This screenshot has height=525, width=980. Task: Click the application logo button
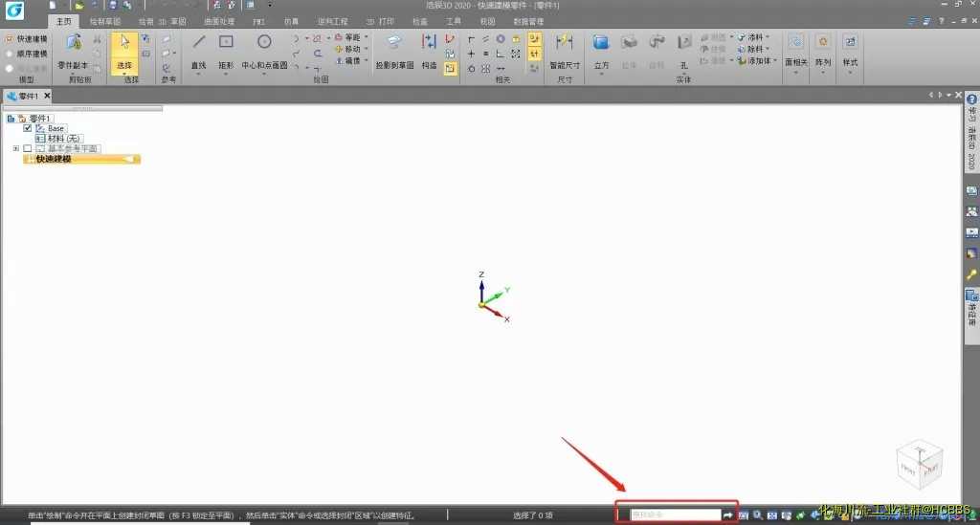[14, 10]
